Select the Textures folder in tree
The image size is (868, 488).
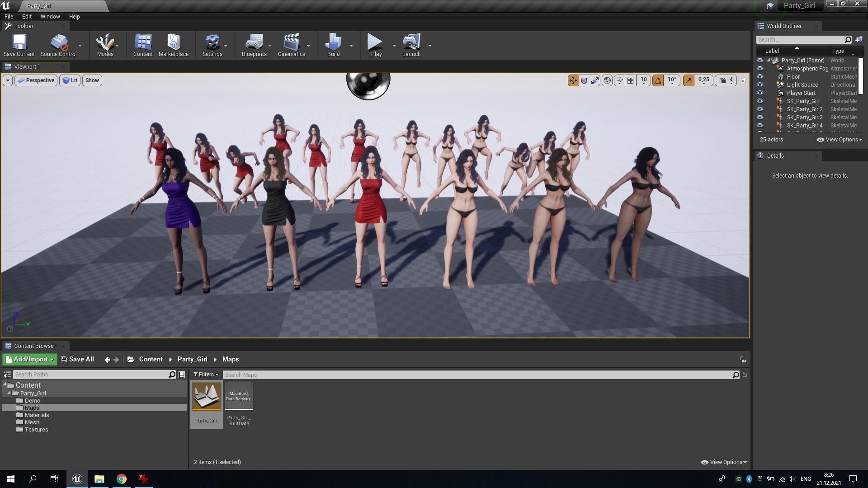[36, 430]
